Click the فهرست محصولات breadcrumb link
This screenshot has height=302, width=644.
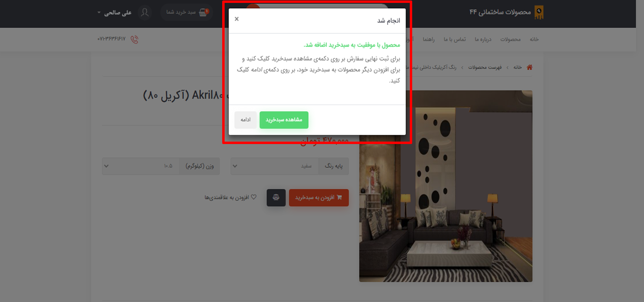(485, 67)
